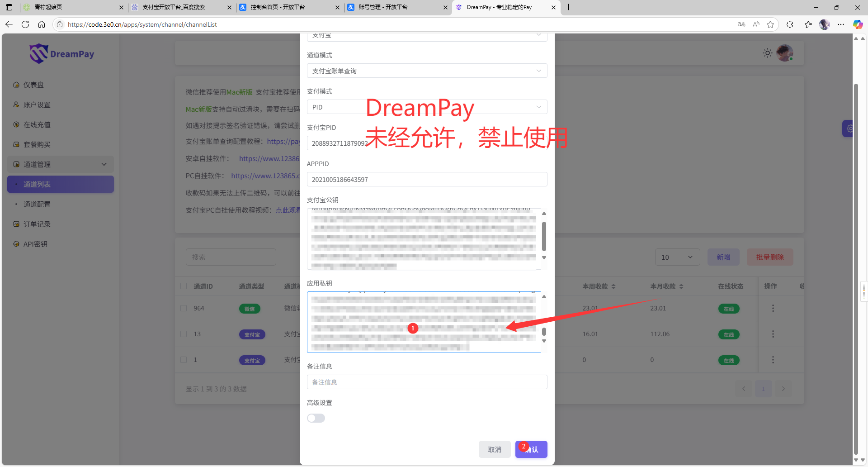Check the box for channel 13
Image resolution: width=868 pixels, height=467 pixels.
click(x=184, y=334)
